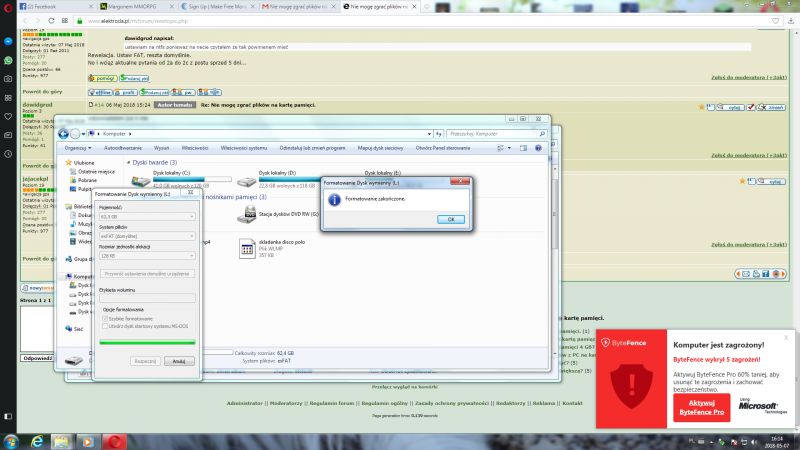This screenshot has width=800, height=450.
Task: Open the Organizuj menu in Explorer
Action: click(78, 148)
